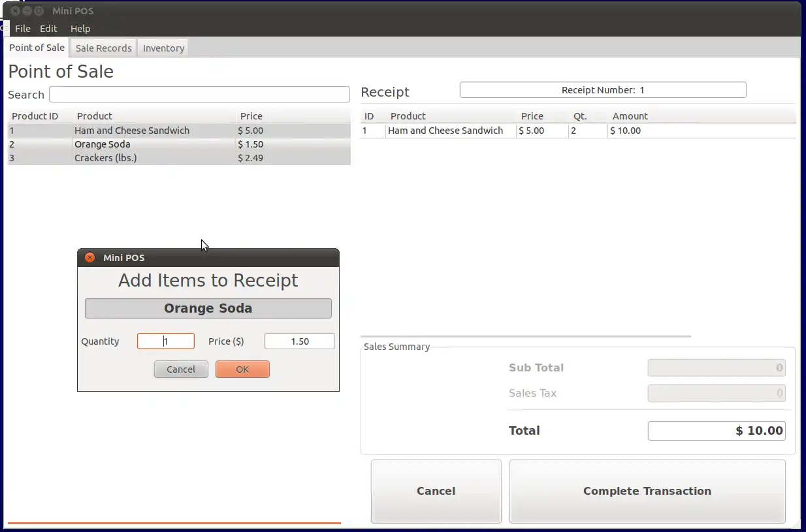Click the receipt Product column header
The width and height of the screenshot is (806, 532).
[451, 116]
